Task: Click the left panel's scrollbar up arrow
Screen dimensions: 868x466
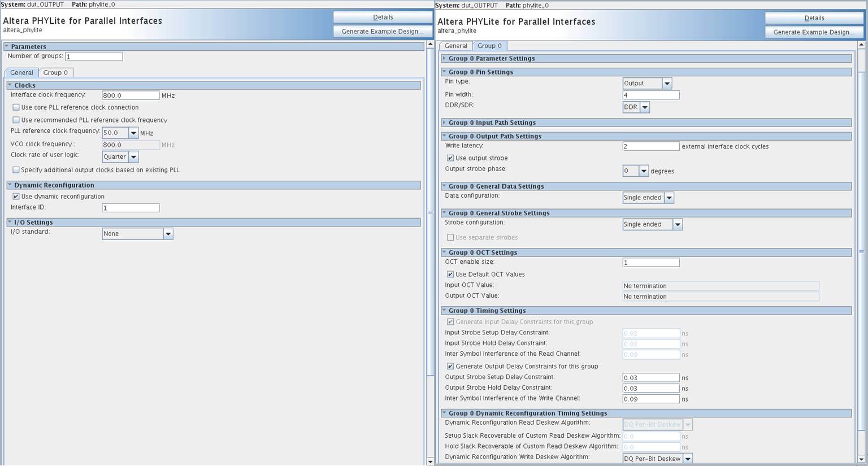Action: 430,44
